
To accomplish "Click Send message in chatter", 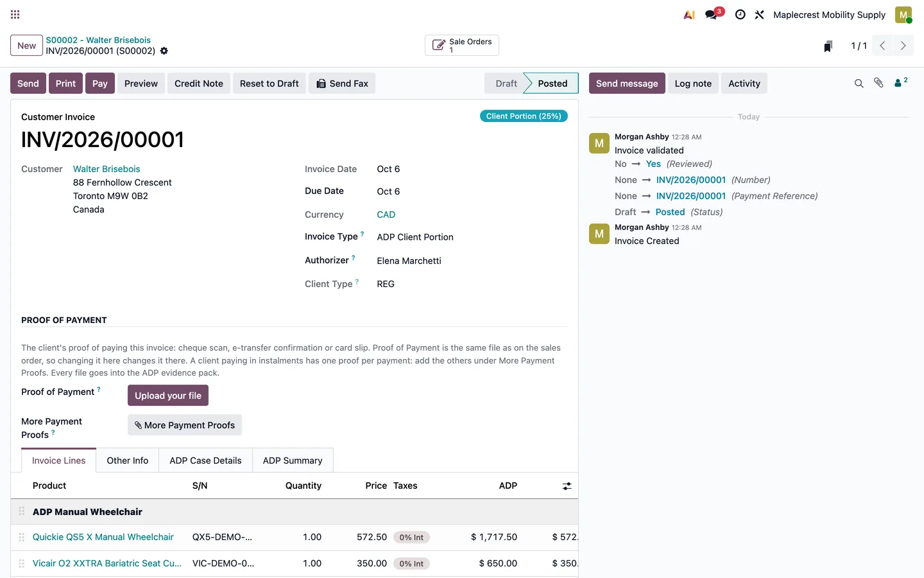I will point(627,83).
